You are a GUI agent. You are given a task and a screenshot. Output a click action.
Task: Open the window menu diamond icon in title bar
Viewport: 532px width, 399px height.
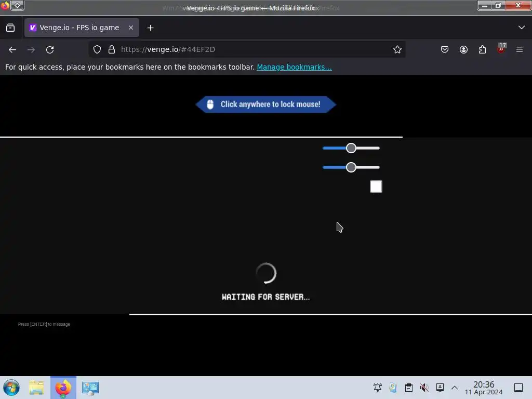point(18,5)
